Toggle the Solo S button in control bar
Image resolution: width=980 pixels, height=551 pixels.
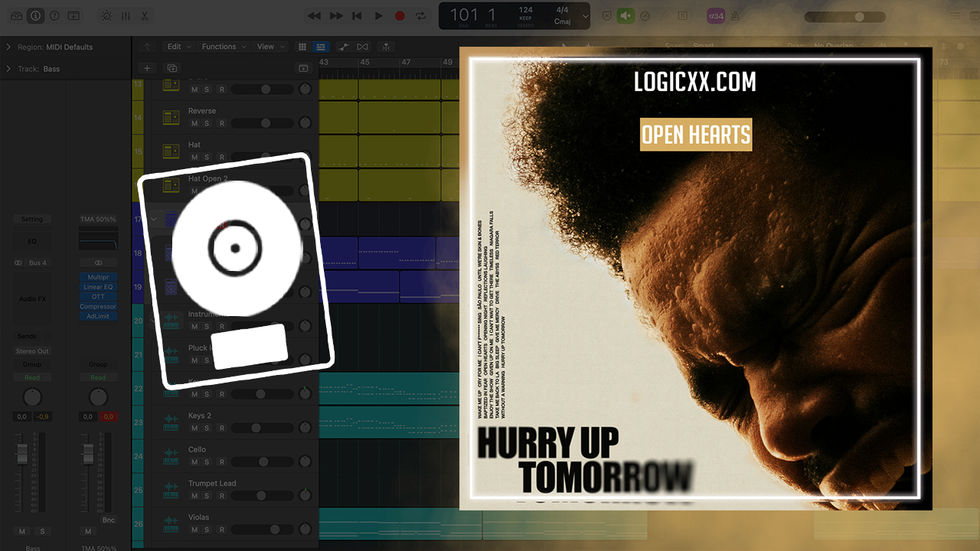click(683, 15)
